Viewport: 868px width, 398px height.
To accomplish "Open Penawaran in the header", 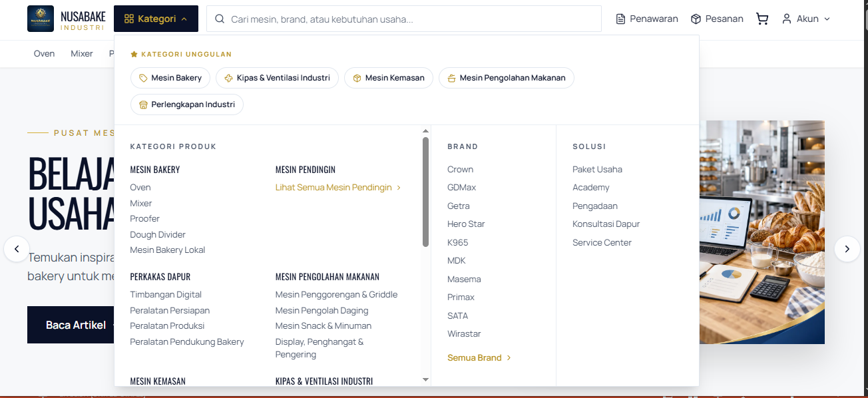I will point(647,19).
